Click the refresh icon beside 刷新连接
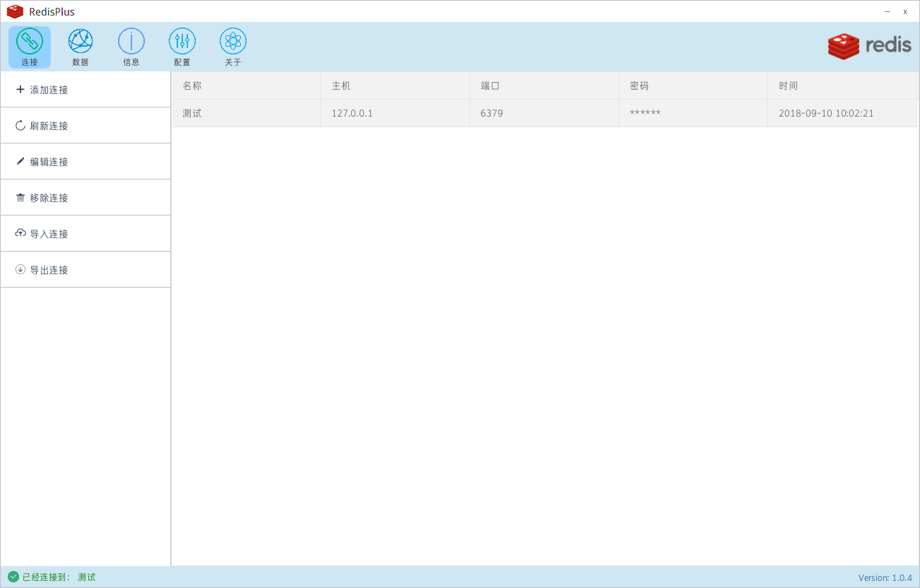This screenshot has height=588, width=920. point(20,126)
